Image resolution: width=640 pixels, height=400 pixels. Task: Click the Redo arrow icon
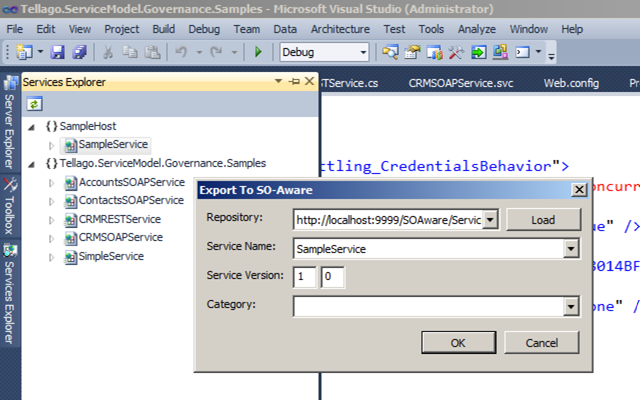[x=216, y=52]
